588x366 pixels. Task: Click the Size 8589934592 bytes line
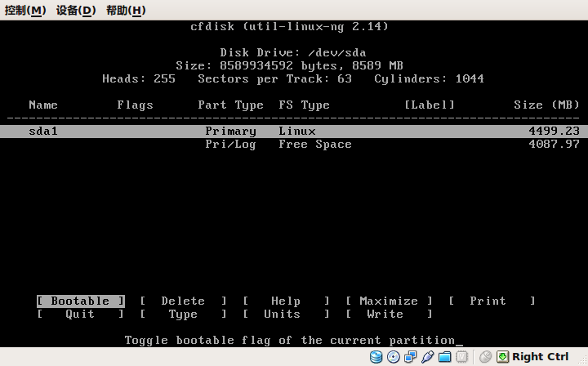point(289,65)
